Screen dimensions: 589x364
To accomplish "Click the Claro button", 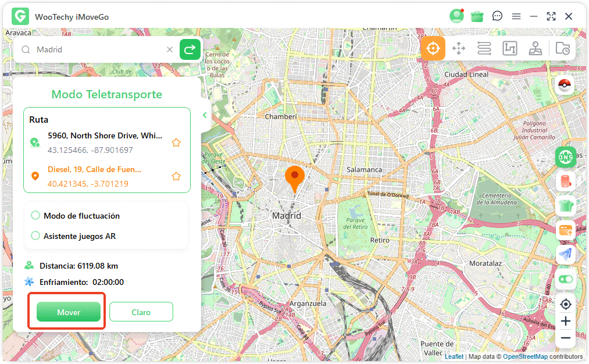I will pos(141,312).
